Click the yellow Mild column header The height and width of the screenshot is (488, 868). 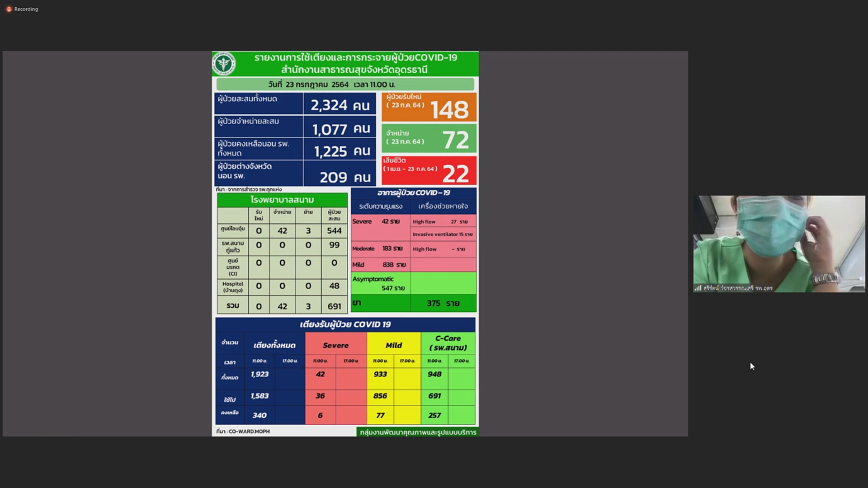pyautogui.click(x=393, y=345)
